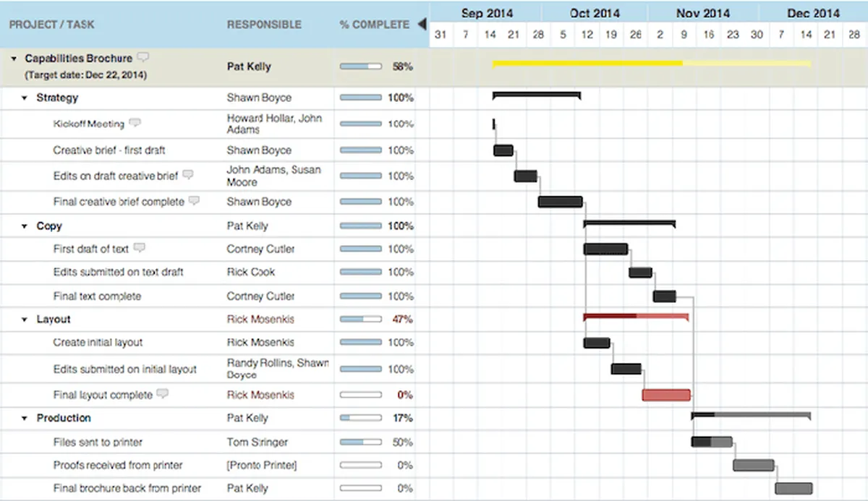Select the Proofs received from printer Gantt bar

tap(754, 465)
